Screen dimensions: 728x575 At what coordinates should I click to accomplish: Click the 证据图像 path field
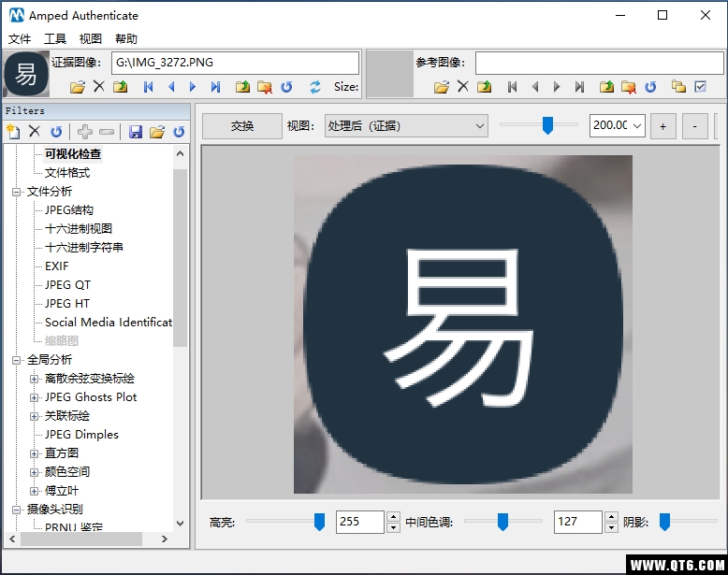coord(236,63)
